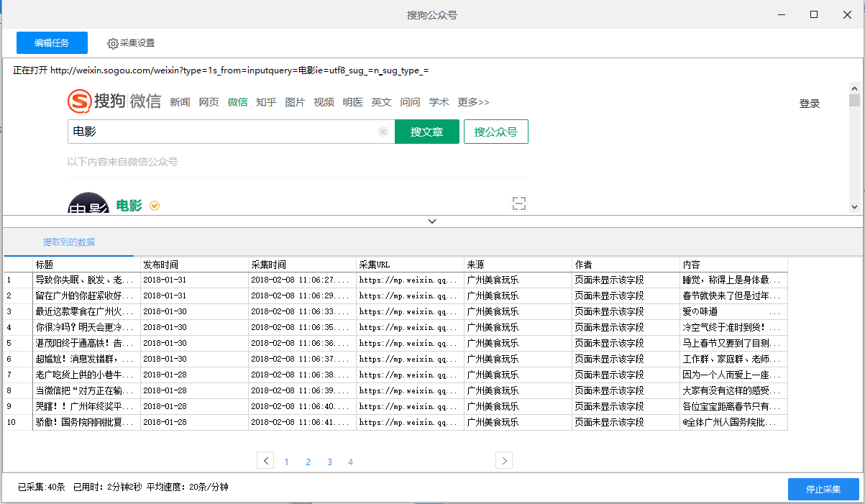Select the title cell starting 老广吃货上供的小巷牛
This screenshot has height=504, width=865.
pos(86,375)
